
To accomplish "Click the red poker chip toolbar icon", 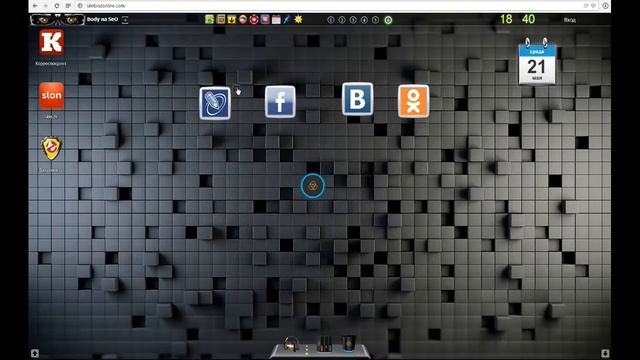I will click(x=254, y=19).
